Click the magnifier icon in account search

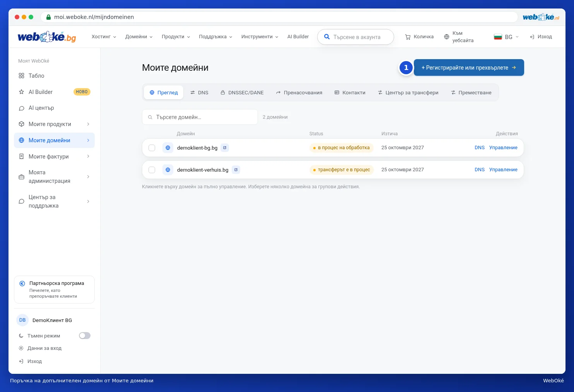pyautogui.click(x=327, y=37)
